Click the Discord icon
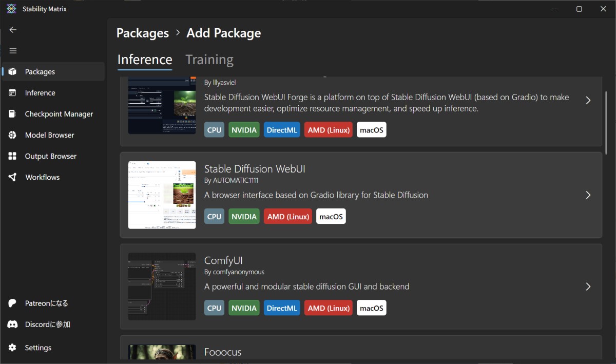616x364 pixels. (13, 324)
